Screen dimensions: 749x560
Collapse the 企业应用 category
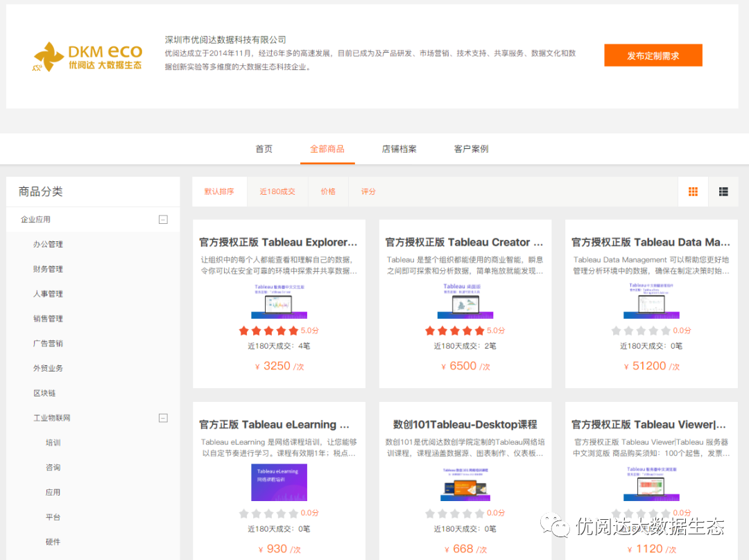pyautogui.click(x=163, y=220)
